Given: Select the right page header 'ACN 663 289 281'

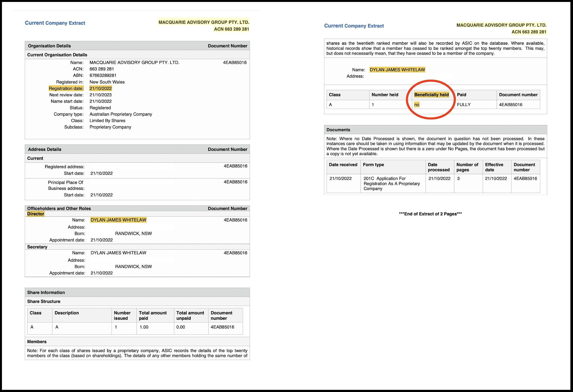Looking at the screenshot, I should (x=529, y=32).
